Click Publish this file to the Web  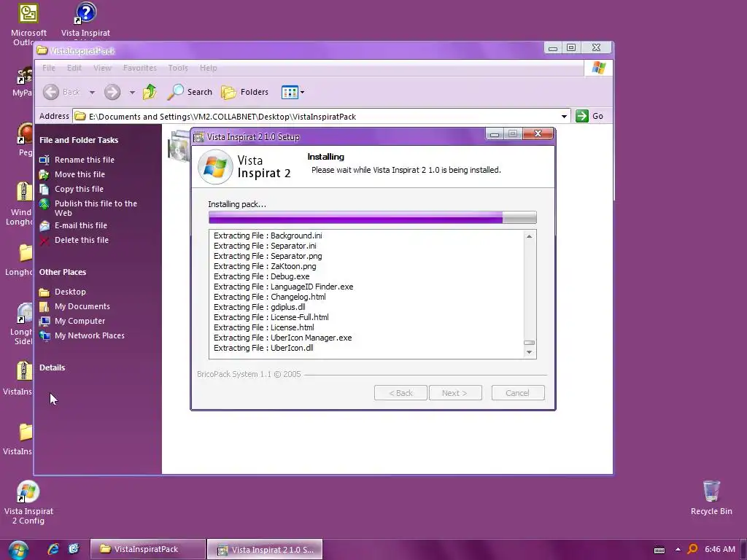tap(96, 208)
